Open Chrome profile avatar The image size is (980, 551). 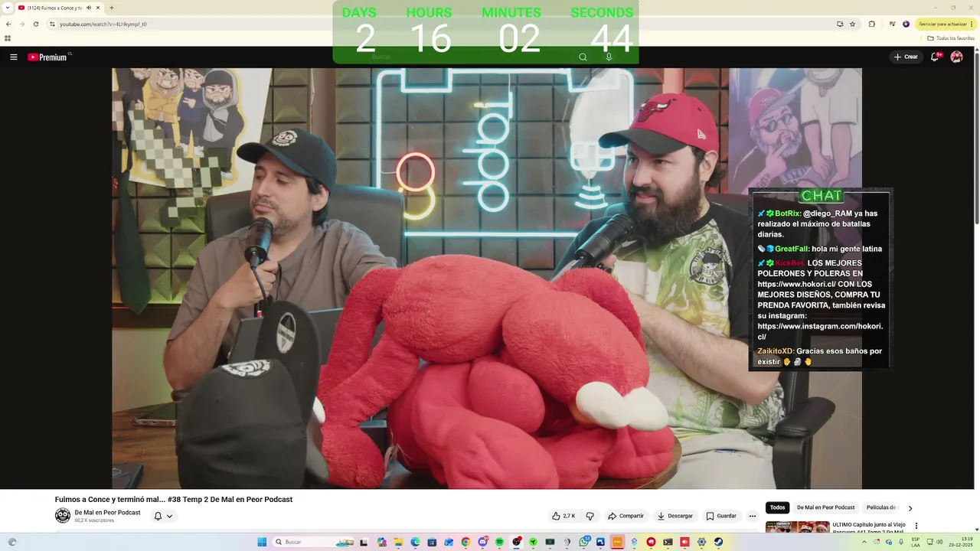tap(906, 24)
